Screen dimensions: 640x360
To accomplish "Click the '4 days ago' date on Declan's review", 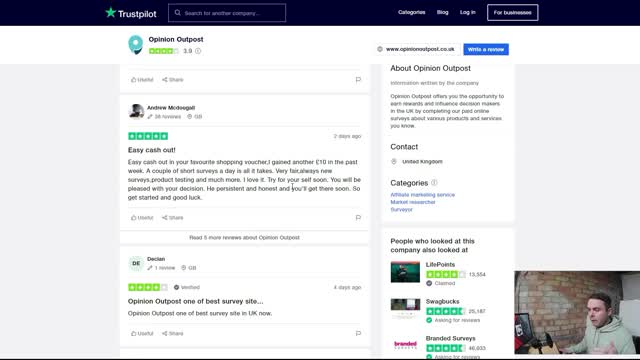I will (347, 287).
